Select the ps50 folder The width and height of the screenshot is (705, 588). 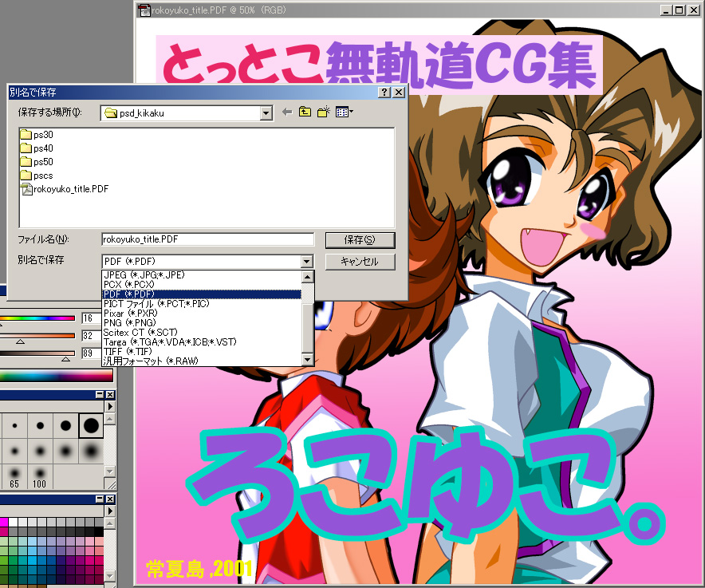[x=37, y=161]
